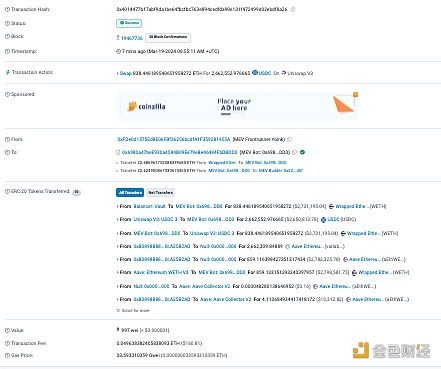The width and height of the screenshot is (441, 369).
Task: Expand the first Balancer Vault transfer row arrow
Action: (x=117, y=206)
